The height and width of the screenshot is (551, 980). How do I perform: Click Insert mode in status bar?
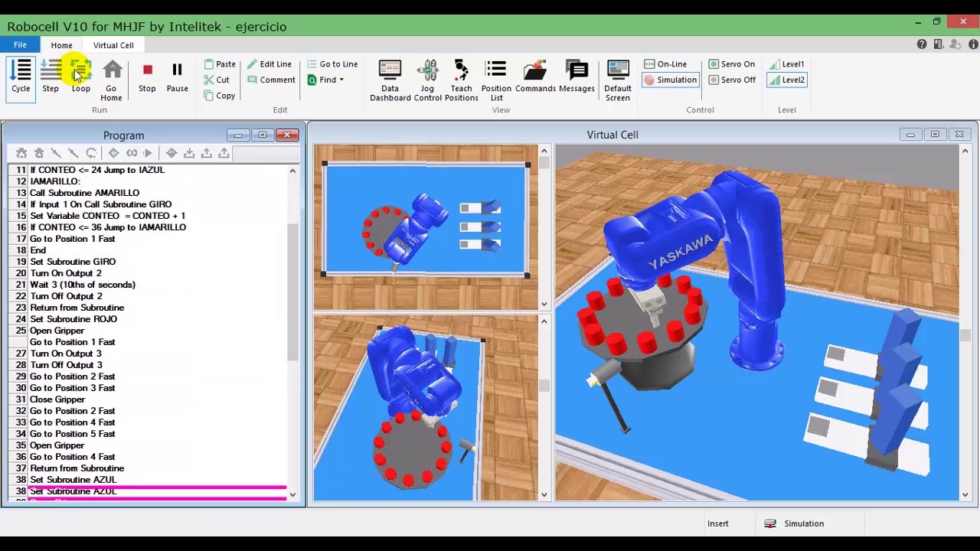click(718, 523)
